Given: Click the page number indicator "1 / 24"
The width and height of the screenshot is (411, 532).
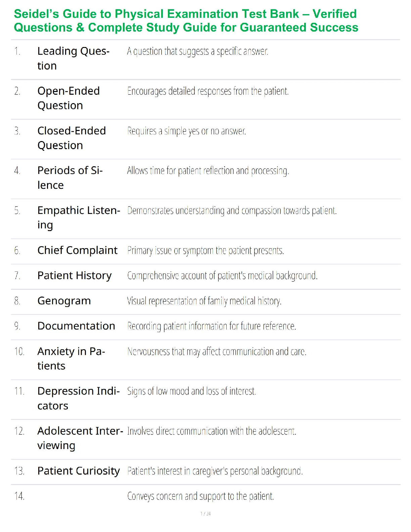Looking at the screenshot, I should [205, 514].
